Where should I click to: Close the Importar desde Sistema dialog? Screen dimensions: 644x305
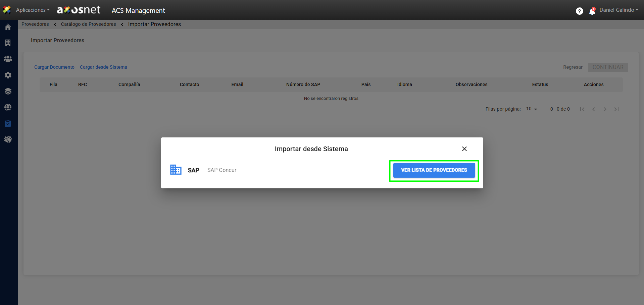point(464,149)
